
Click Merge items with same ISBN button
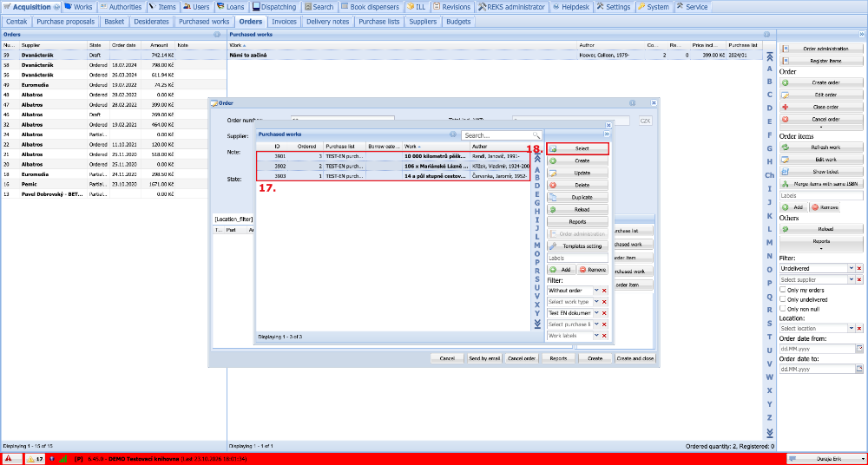(x=821, y=184)
